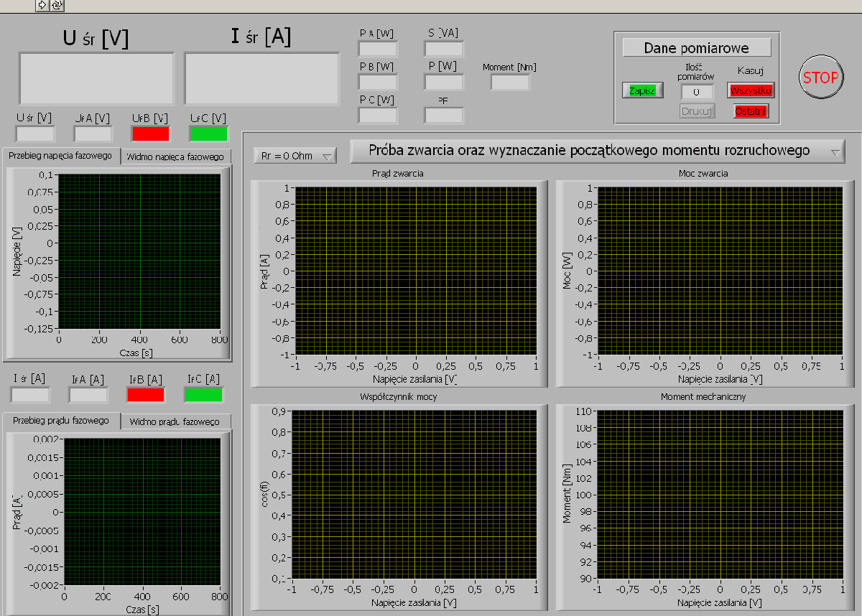The width and height of the screenshot is (862, 616).
Task: Click the Moment mechaniczny graph plot area
Action: tap(720, 494)
